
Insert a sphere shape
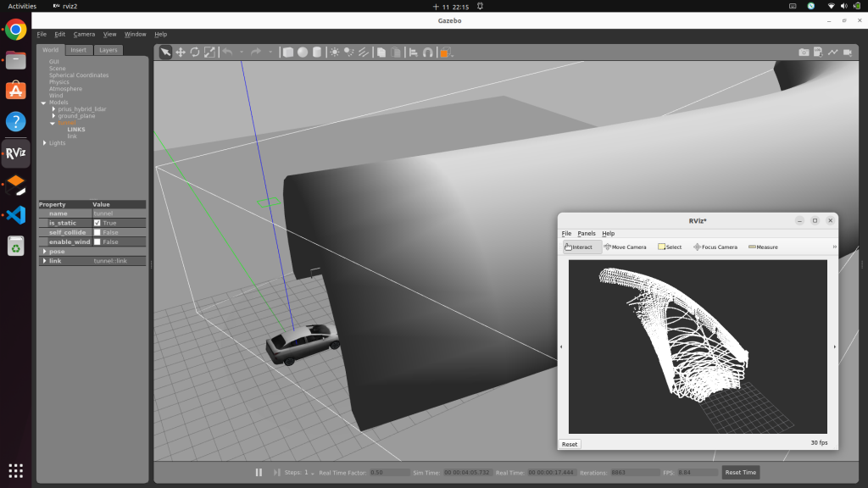point(303,52)
